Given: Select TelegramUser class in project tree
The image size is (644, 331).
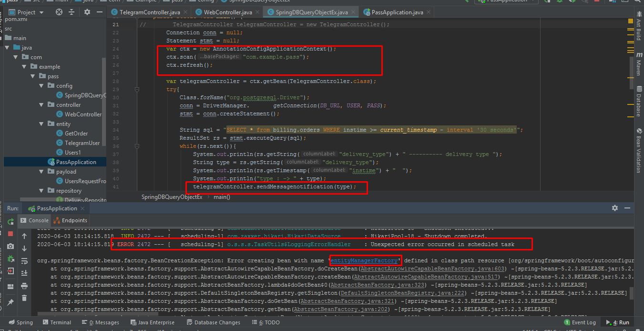Looking at the screenshot, I should coord(82,143).
